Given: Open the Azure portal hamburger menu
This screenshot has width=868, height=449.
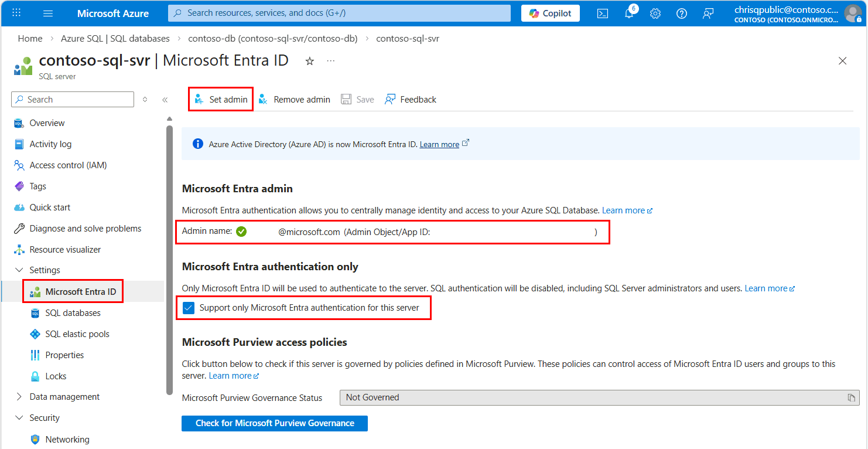Looking at the screenshot, I should point(48,13).
